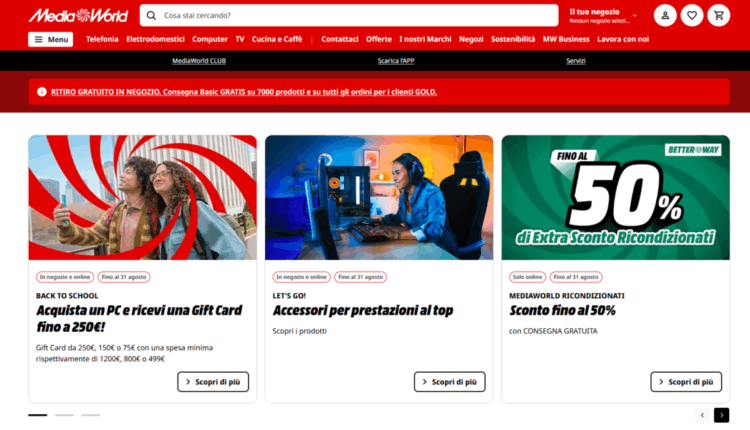Click the Accessori per prestazioni al top headline

[363, 310]
